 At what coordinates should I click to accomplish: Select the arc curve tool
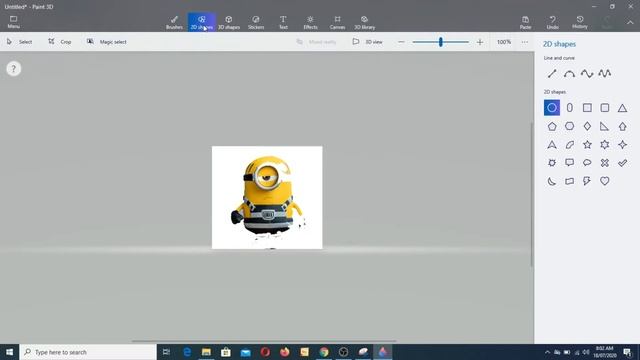[x=569, y=73]
